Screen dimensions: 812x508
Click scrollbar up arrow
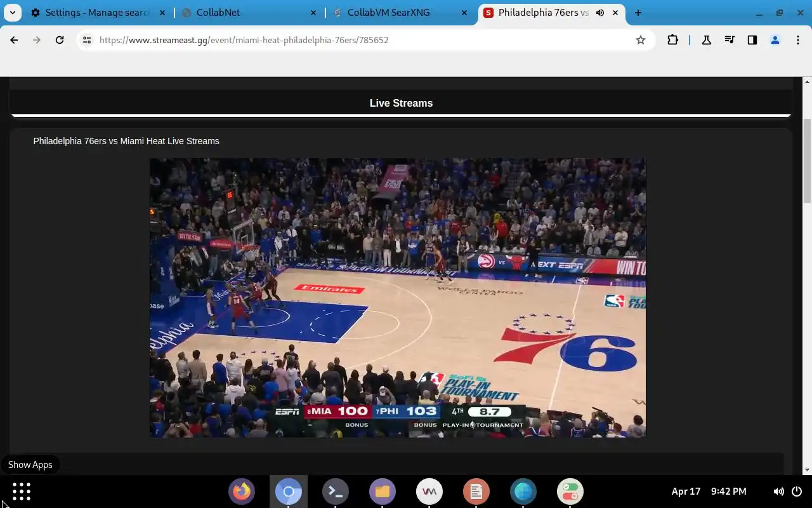pyautogui.click(x=808, y=82)
